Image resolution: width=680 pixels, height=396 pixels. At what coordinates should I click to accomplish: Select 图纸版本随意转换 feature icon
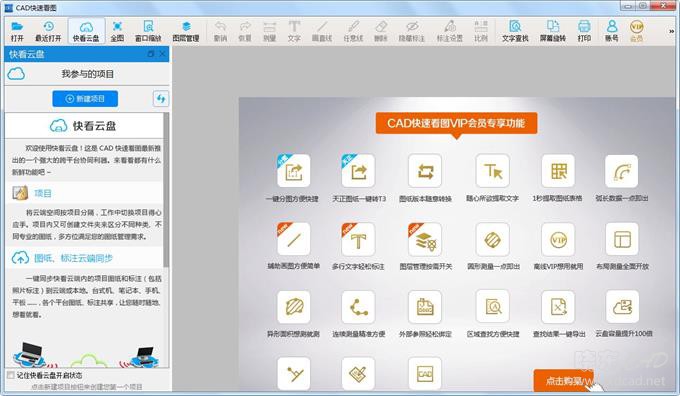[x=425, y=171]
